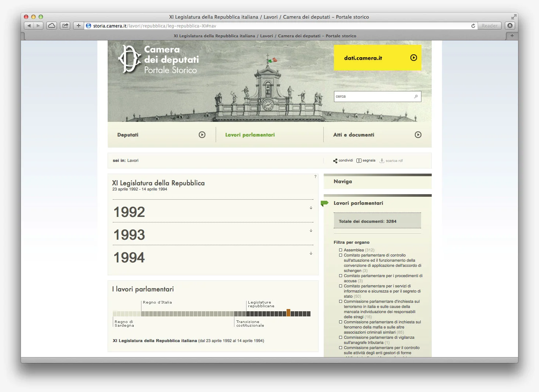Click the Lavori breadcrumb link
539x392 pixels.
pos(133,160)
